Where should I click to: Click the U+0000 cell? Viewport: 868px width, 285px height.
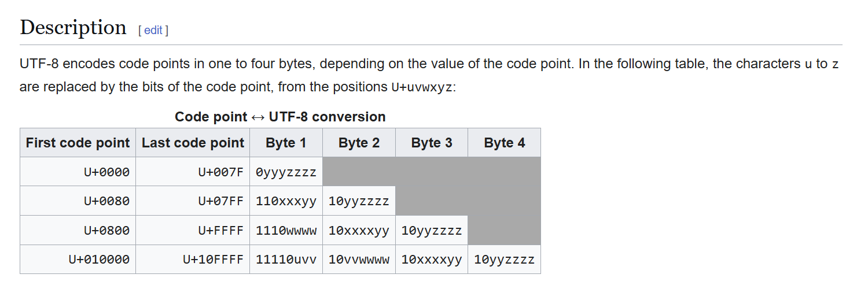coord(106,172)
